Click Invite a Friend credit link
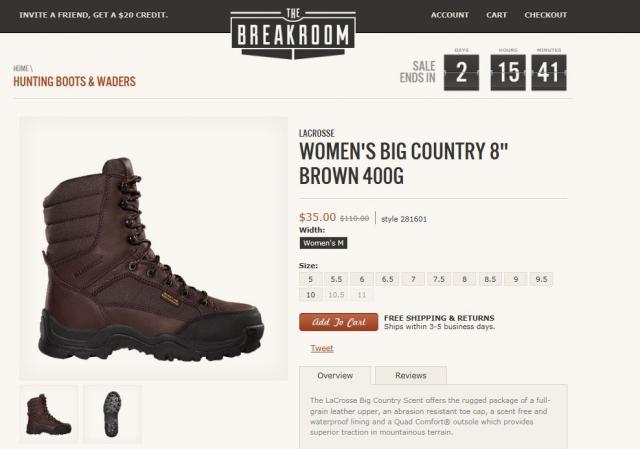Screen dimensions: 640x449 (93, 15)
